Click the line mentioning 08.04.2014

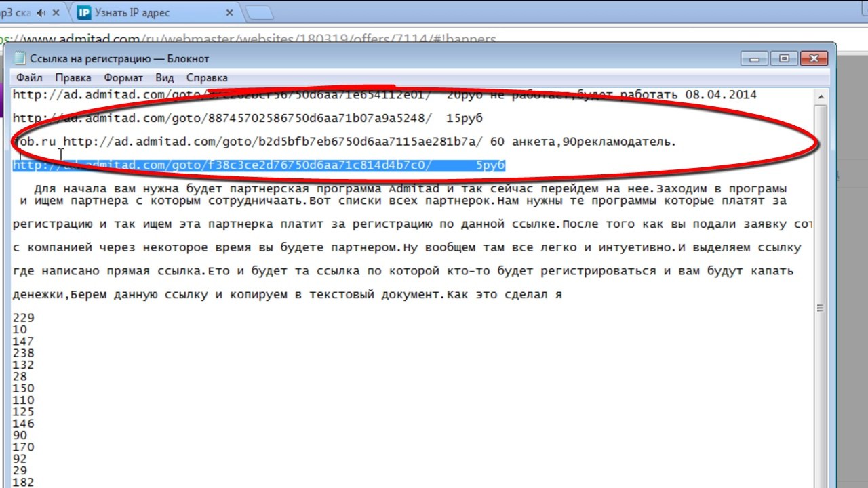(384, 95)
